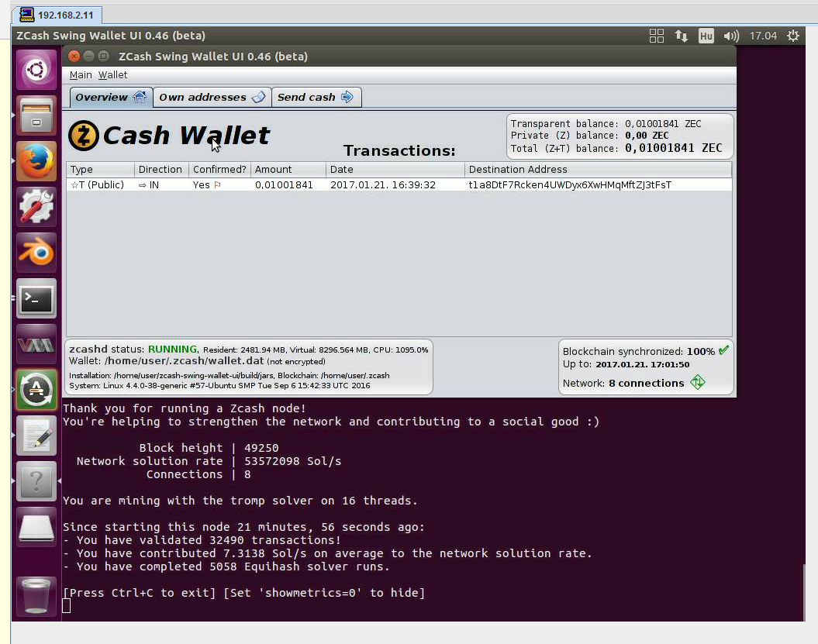Open System Settings gear-wrench icon
The image size is (818, 644).
click(36, 207)
